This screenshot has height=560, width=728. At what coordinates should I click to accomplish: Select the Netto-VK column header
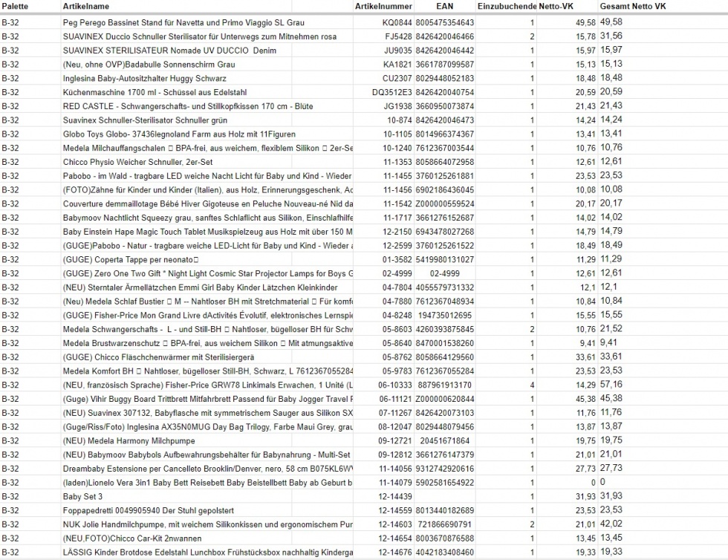[556, 7]
